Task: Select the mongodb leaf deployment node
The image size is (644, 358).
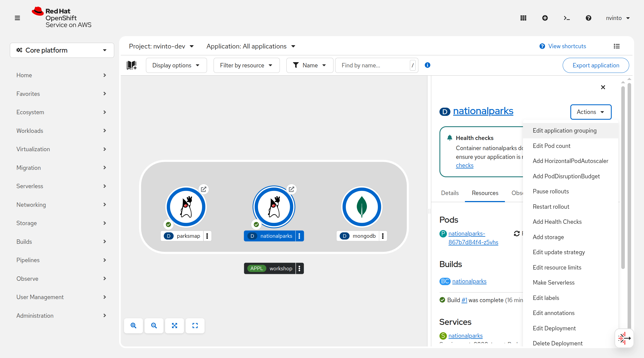Action: coord(362,207)
